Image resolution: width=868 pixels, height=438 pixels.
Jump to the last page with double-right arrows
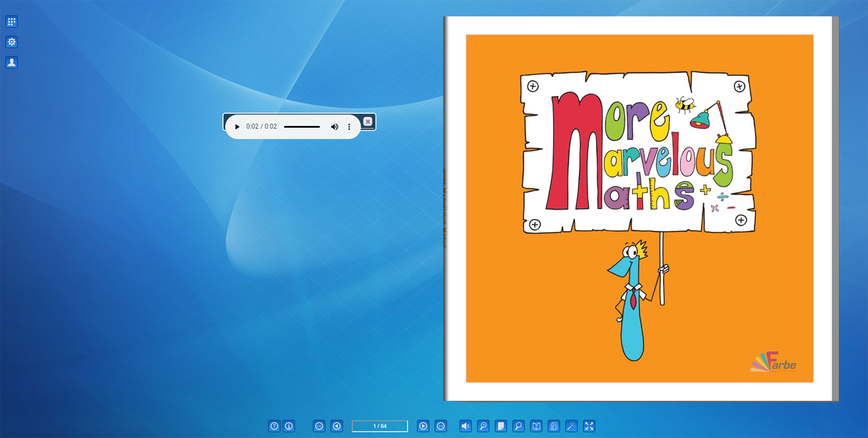click(441, 426)
